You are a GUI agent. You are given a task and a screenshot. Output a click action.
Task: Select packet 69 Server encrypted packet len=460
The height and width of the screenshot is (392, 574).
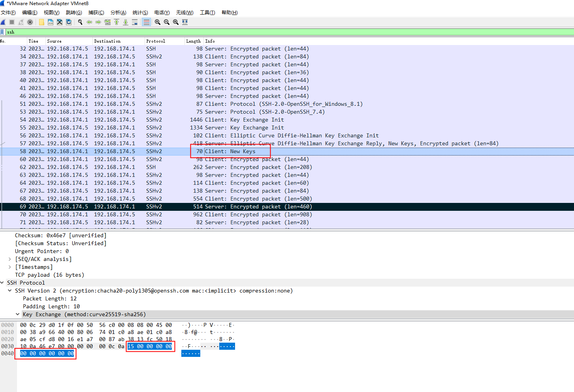pos(287,207)
